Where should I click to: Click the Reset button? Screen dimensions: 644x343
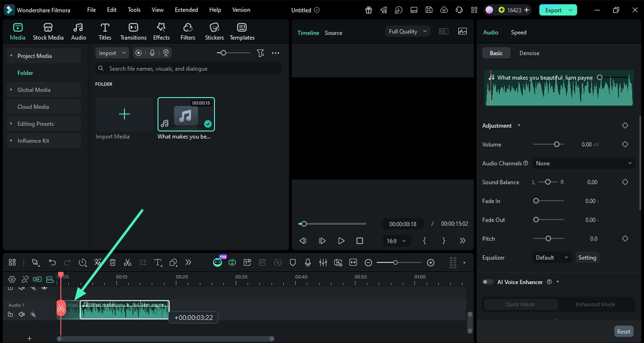coord(624,332)
